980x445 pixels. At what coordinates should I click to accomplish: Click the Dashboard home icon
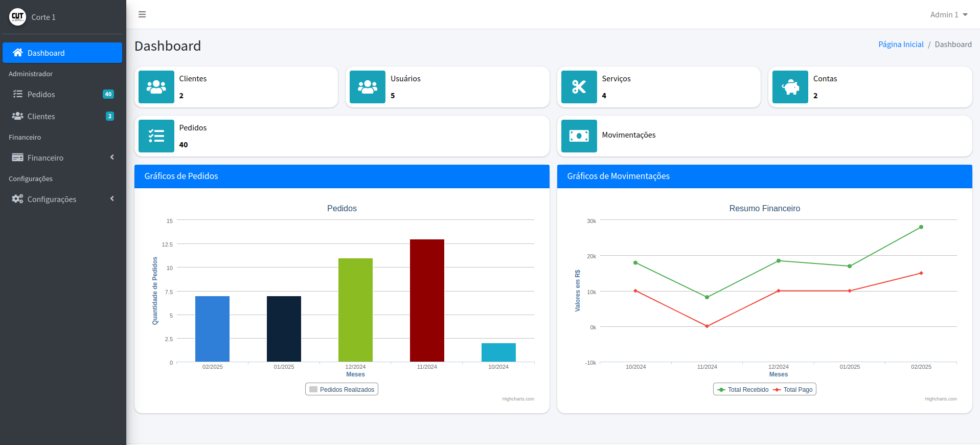click(x=18, y=53)
